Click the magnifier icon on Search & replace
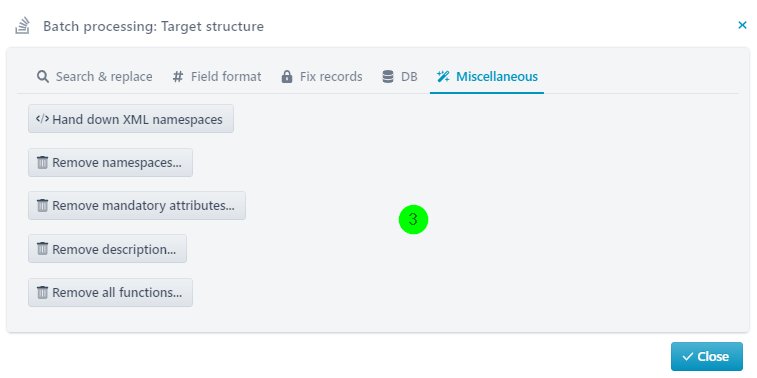The width and height of the screenshot is (757, 378). click(x=43, y=77)
